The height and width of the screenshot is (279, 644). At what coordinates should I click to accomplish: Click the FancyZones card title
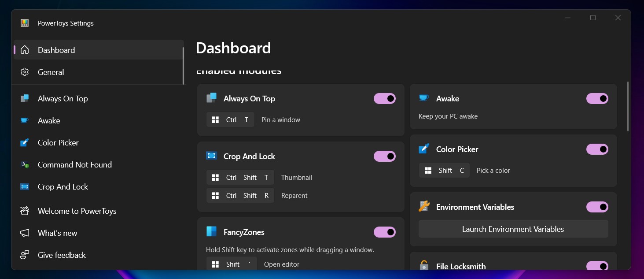tap(244, 232)
